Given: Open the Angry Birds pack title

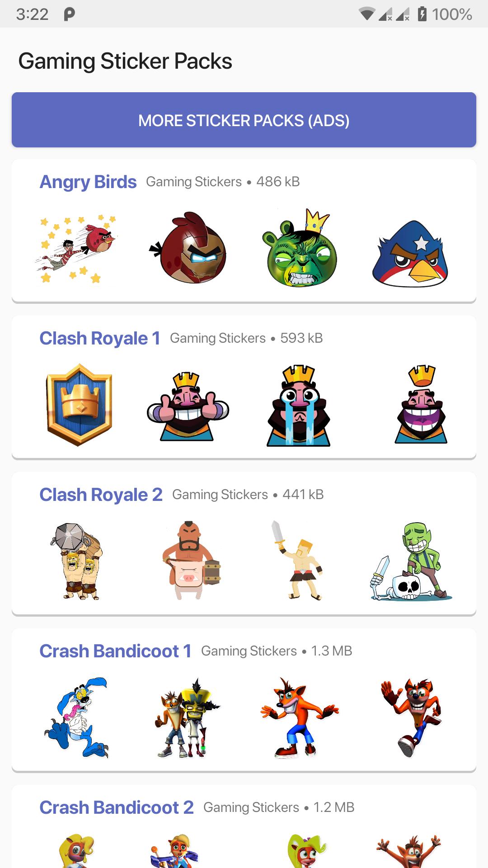Looking at the screenshot, I should pos(88,182).
